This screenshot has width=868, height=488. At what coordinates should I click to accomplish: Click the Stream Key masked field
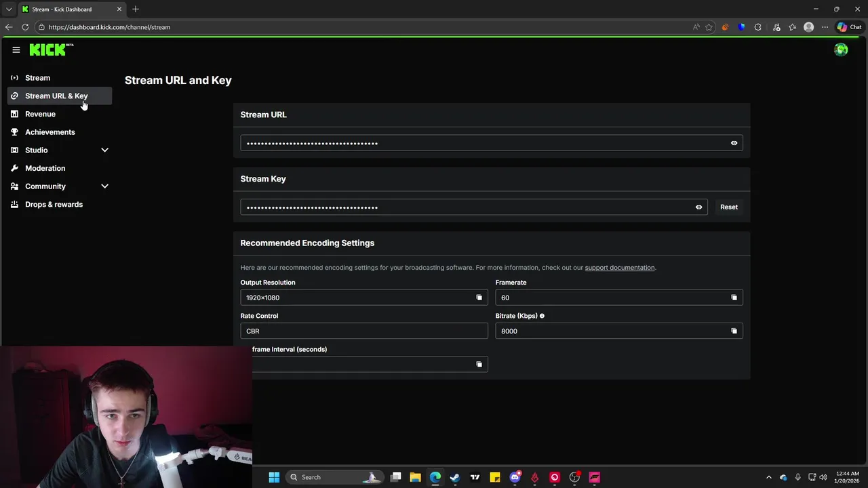474,207
